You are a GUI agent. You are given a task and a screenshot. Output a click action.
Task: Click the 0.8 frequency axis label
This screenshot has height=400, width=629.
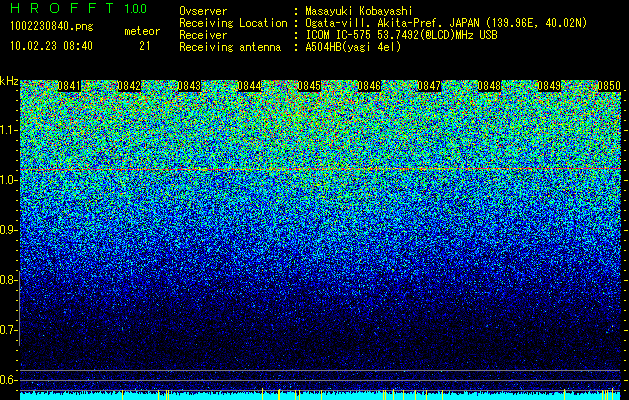coord(8,280)
